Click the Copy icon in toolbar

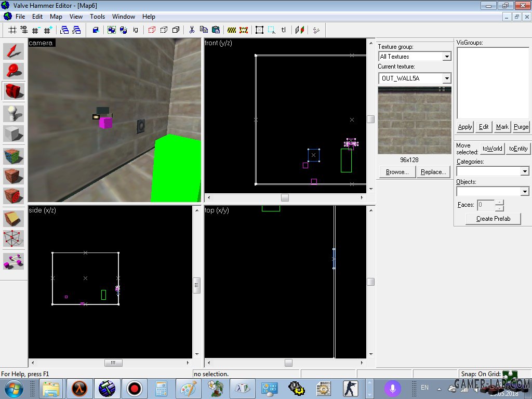pos(204,30)
